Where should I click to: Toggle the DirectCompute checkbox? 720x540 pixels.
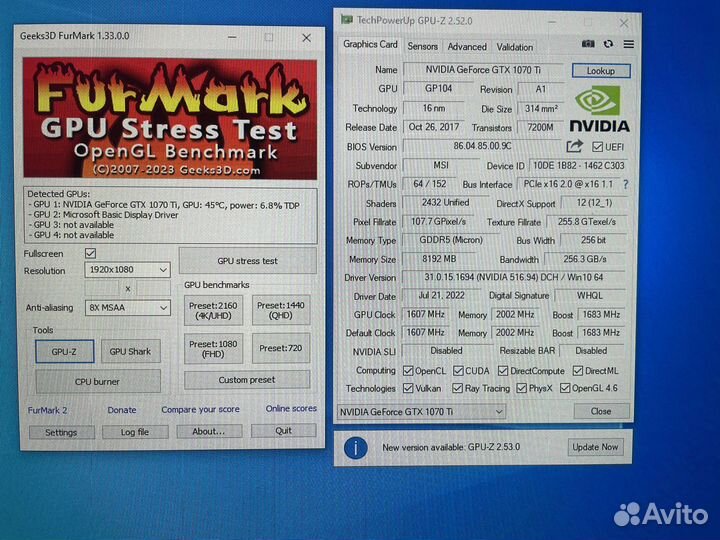(x=503, y=371)
